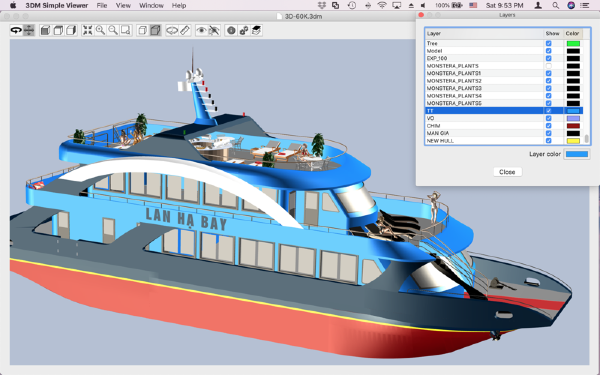Click the Close button in Layers panel
This screenshot has width=600, height=375.
click(507, 172)
